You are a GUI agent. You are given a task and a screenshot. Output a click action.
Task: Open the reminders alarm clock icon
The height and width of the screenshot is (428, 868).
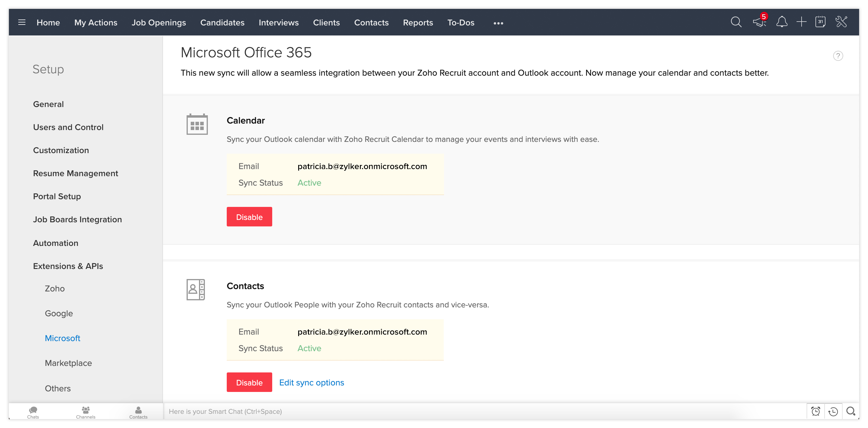(815, 411)
